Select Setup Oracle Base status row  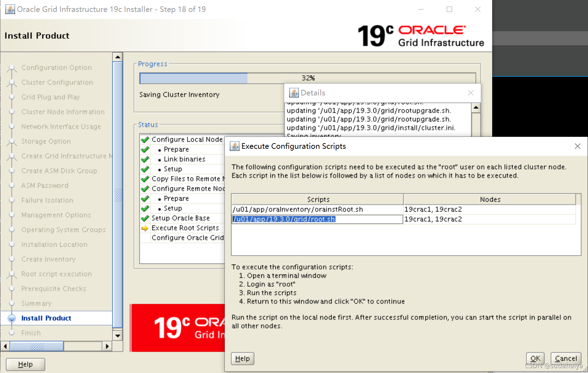tap(182, 218)
